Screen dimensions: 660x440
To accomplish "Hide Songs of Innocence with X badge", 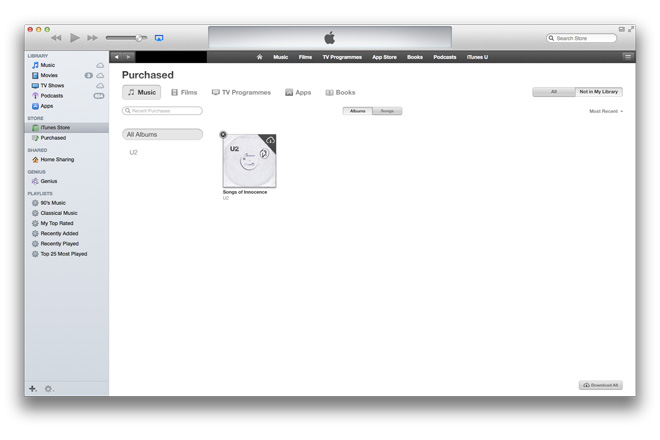I will (x=223, y=135).
